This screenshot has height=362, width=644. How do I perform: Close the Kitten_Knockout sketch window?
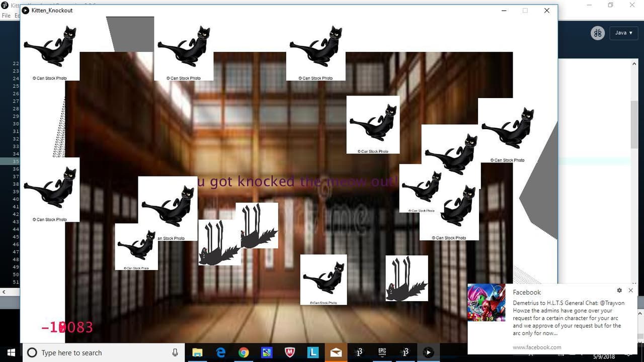[x=547, y=11]
